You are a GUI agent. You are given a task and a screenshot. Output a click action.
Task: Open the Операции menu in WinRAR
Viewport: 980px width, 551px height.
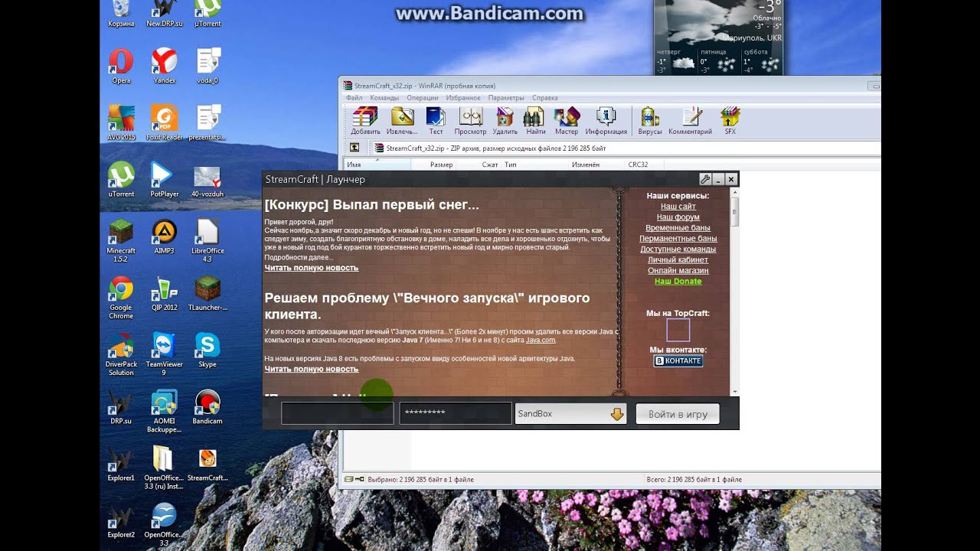tap(423, 98)
